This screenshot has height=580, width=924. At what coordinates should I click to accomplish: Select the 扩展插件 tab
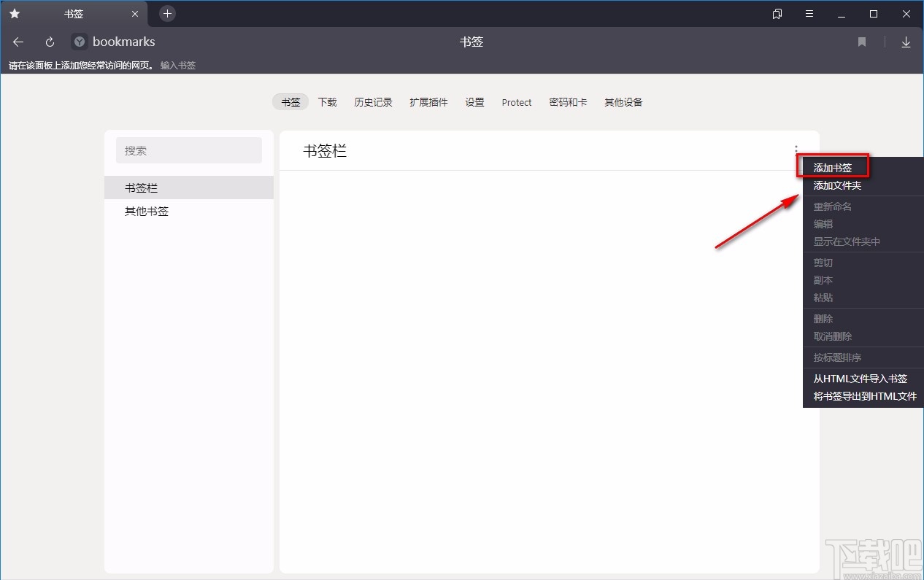[x=428, y=102]
